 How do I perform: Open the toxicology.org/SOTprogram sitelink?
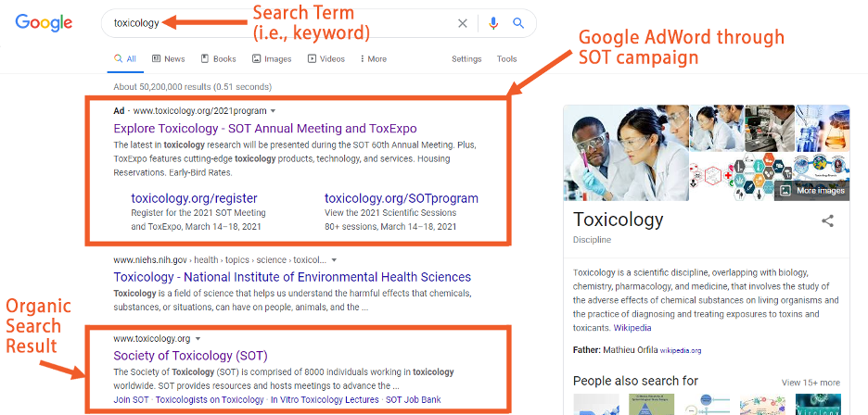(x=402, y=198)
